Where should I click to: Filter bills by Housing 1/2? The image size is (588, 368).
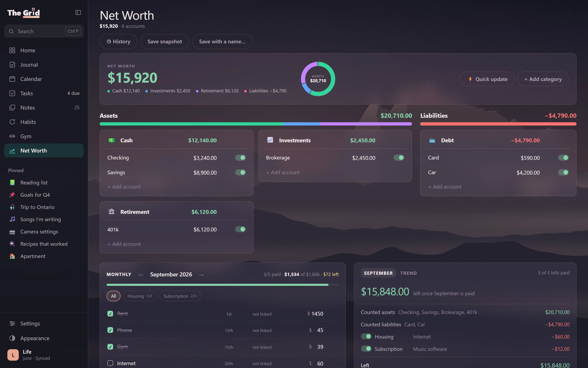140,296
